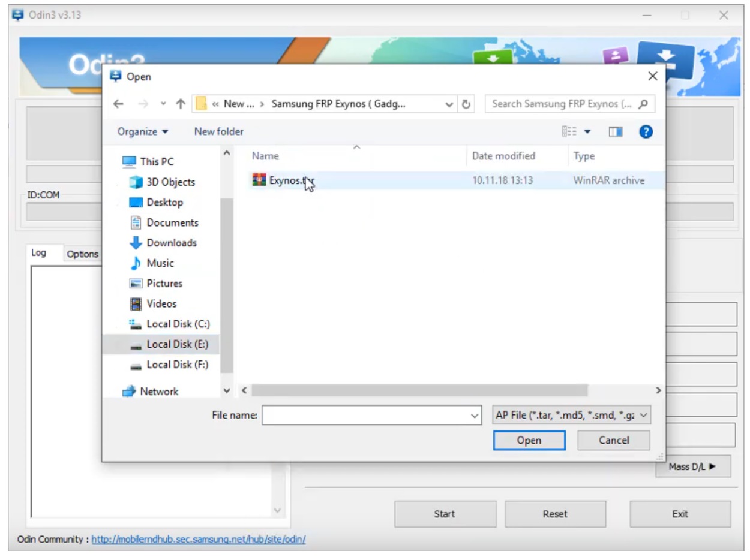Expand the address bar path dropdown
750x560 pixels.
click(x=449, y=104)
